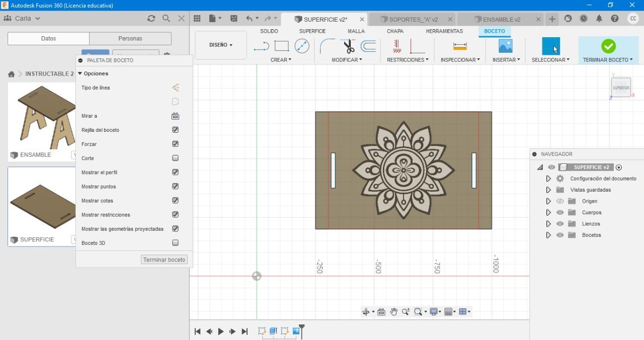Open the MODIFICAR dropdown menu
Screen dimensions: 644x340
pos(347,60)
